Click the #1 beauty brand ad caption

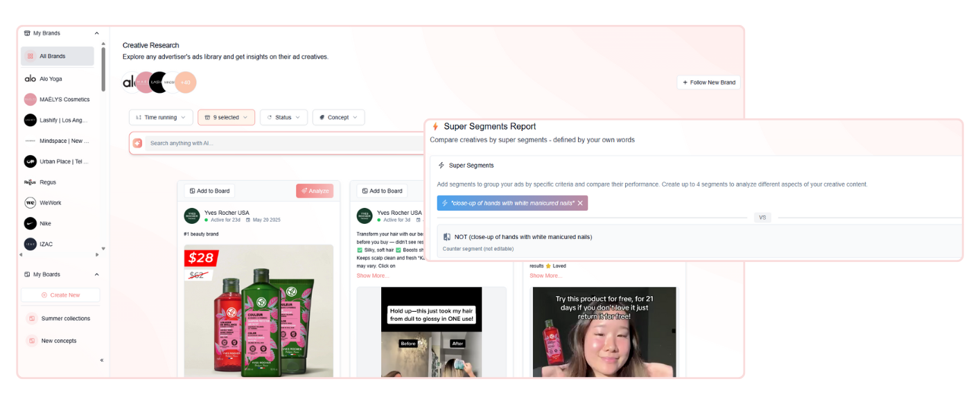201,234
